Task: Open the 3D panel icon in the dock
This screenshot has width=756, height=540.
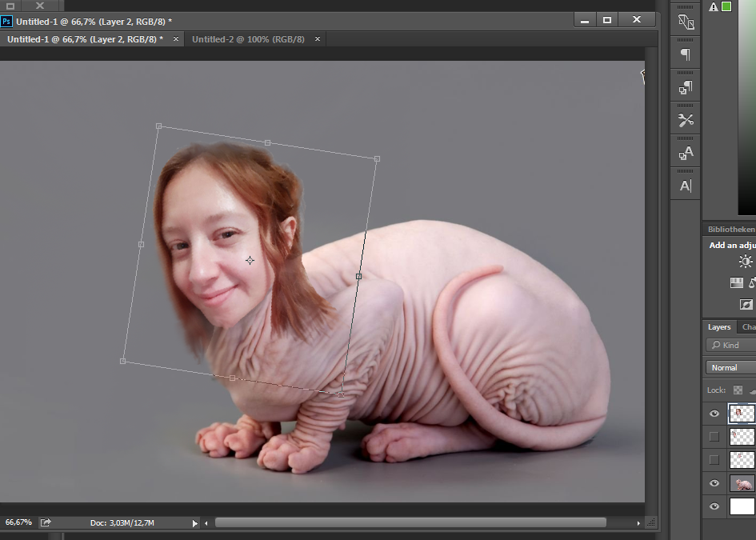Action: point(686,22)
